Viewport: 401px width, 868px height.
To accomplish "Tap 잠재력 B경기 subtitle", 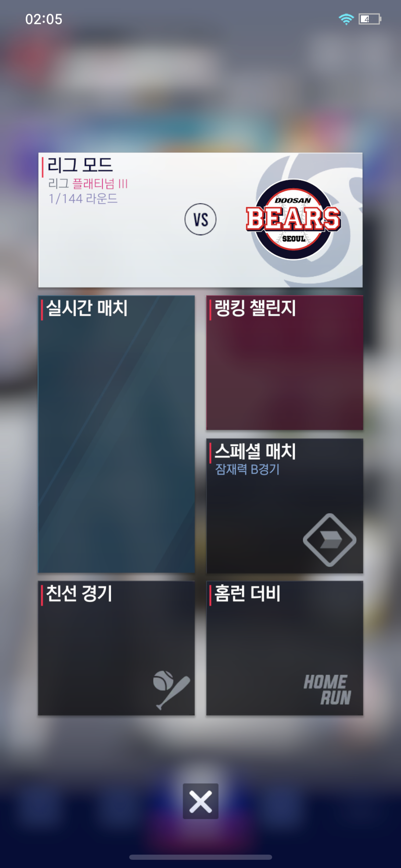I will tap(247, 469).
